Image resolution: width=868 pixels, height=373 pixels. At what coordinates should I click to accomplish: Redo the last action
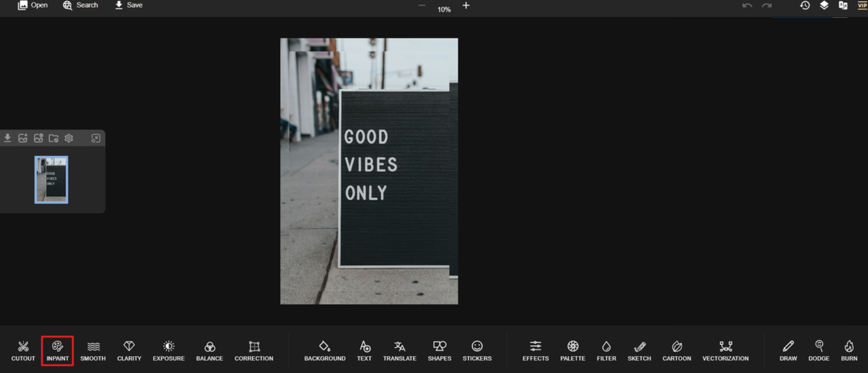(767, 5)
